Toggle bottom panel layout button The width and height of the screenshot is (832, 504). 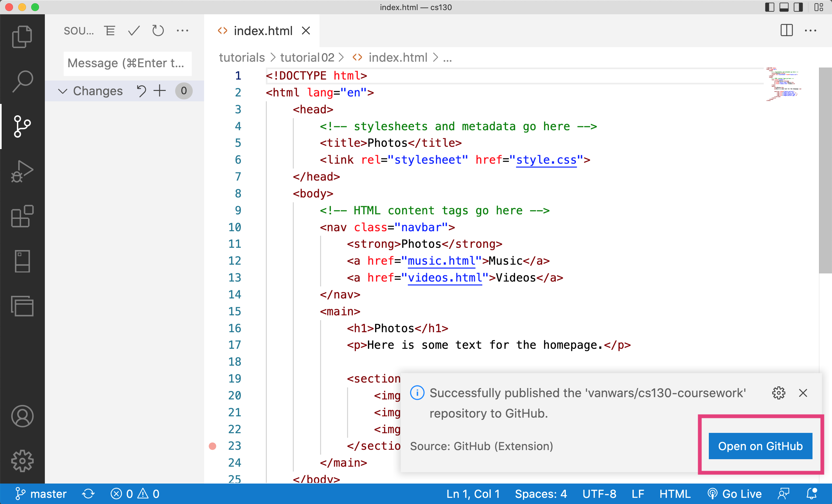784,7
